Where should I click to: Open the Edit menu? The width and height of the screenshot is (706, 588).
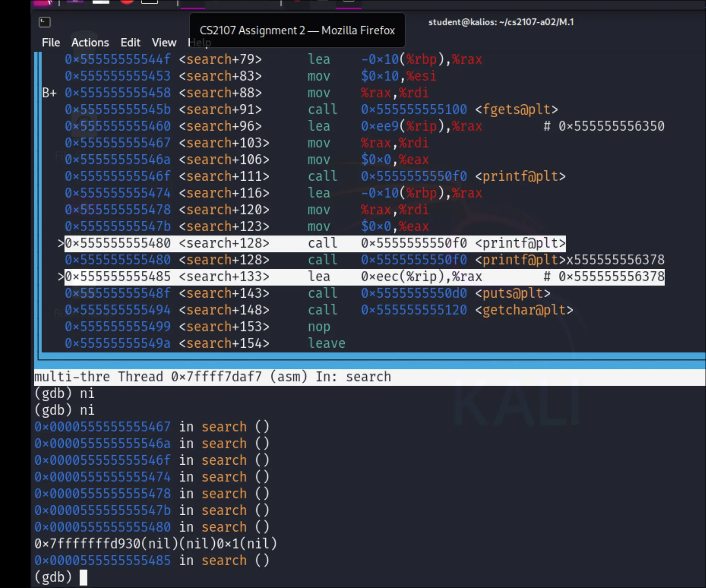tap(130, 43)
